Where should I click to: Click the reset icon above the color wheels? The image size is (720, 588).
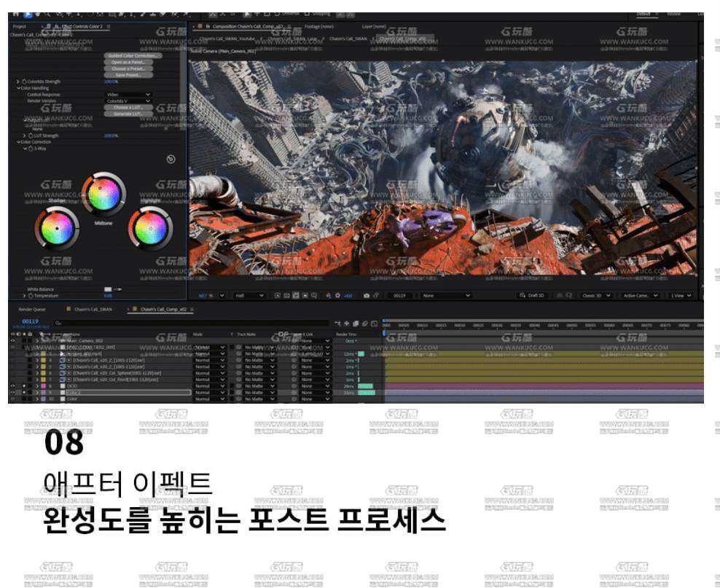coord(171,159)
